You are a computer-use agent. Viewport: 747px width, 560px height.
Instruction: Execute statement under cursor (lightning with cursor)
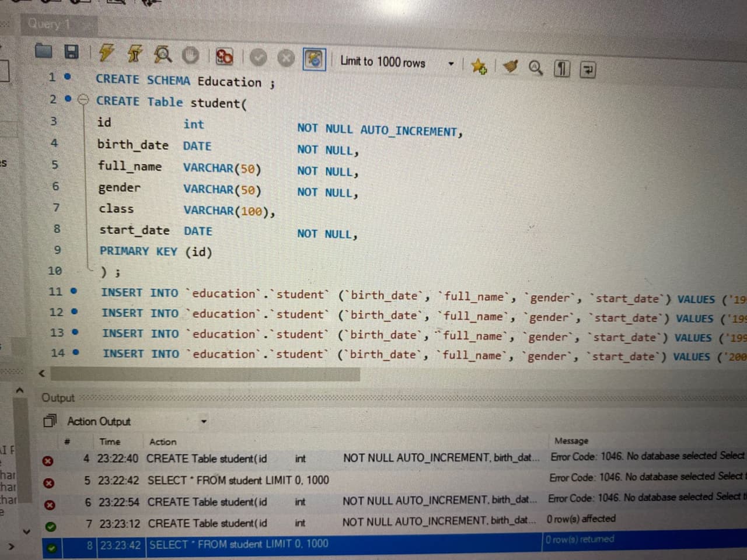(135, 54)
